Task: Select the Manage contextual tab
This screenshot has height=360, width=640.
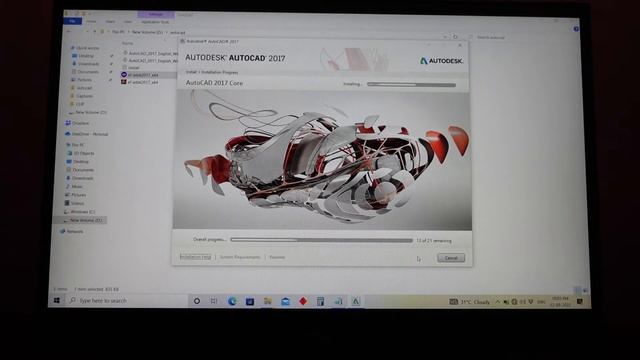Action: click(156, 15)
